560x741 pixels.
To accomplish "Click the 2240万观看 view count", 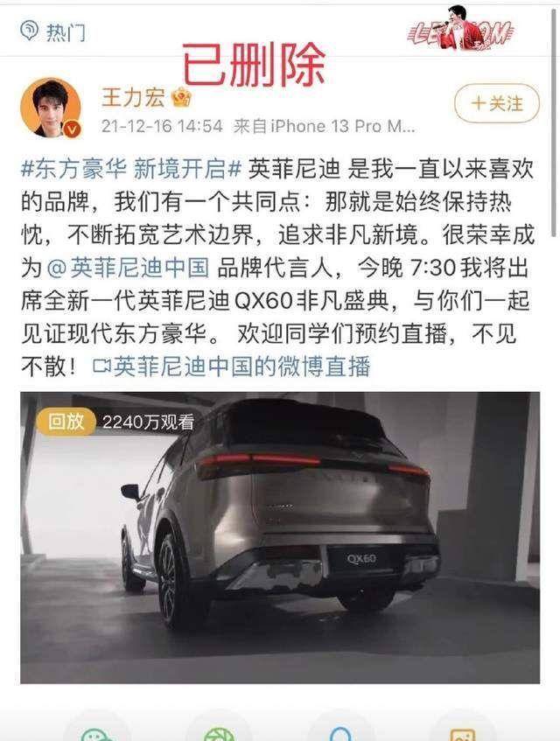I will tap(148, 422).
